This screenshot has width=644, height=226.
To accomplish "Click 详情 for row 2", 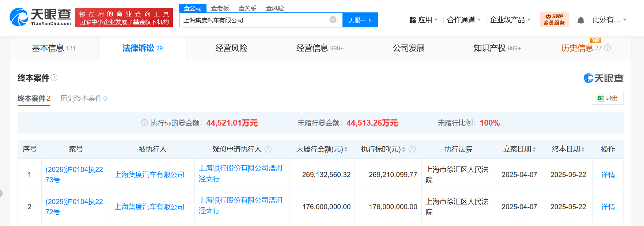I will (x=608, y=207).
